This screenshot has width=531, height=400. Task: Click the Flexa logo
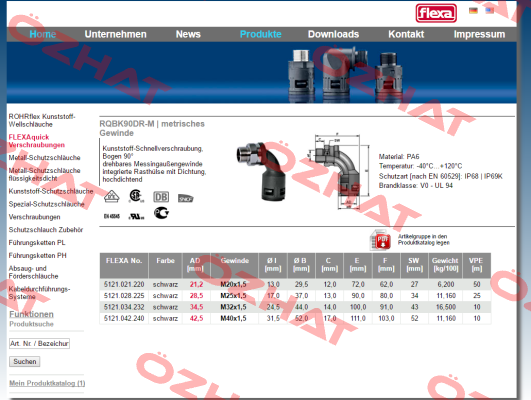[436, 13]
